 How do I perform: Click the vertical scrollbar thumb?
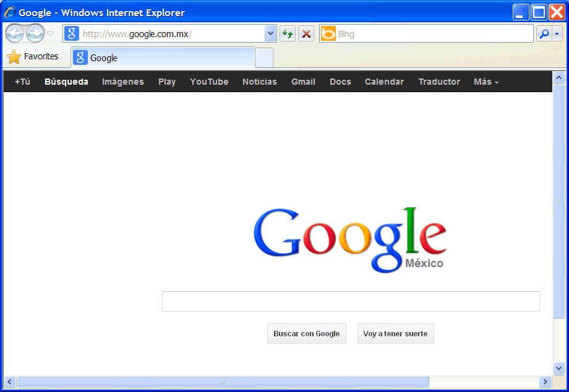pyautogui.click(x=559, y=201)
